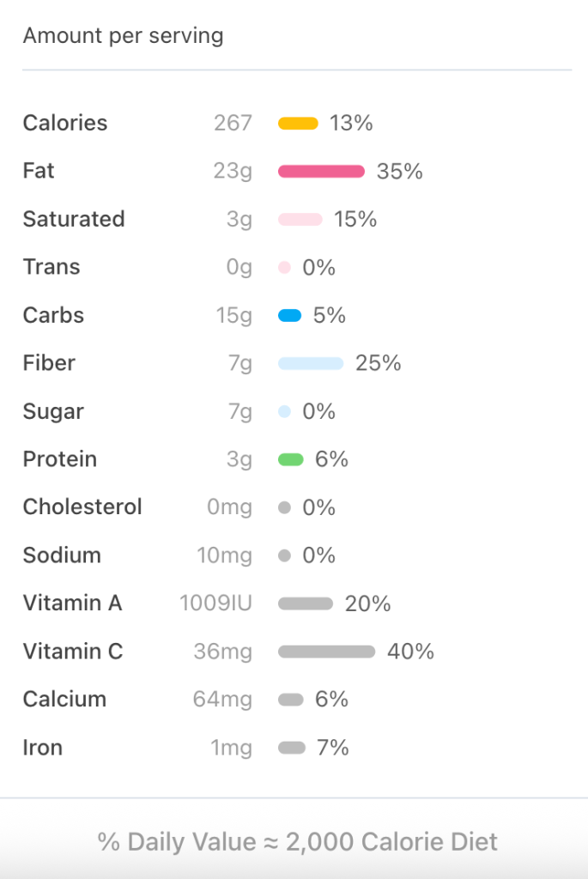Viewport: 588px width, 879px height.
Task: Click the yellow Calories progress bar
Action: [298, 124]
